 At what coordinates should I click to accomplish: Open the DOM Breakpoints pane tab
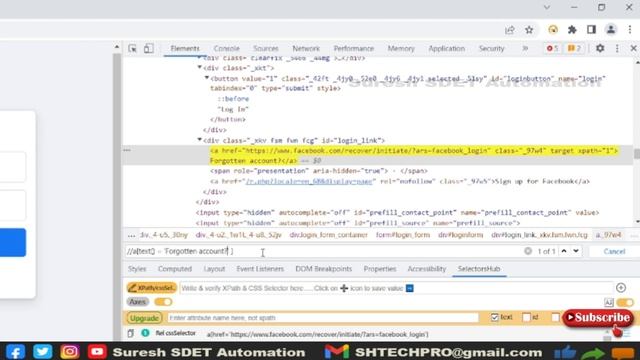pos(323,269)
